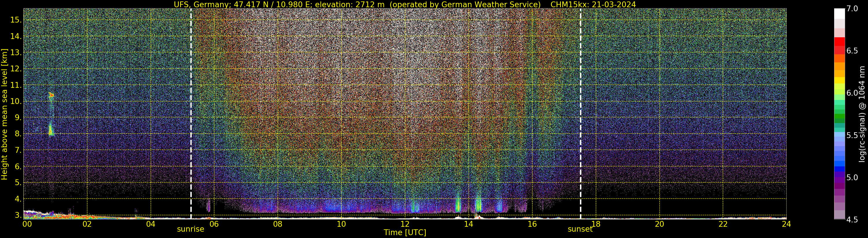Click the '20' time tick label

(x=659, y=224)
